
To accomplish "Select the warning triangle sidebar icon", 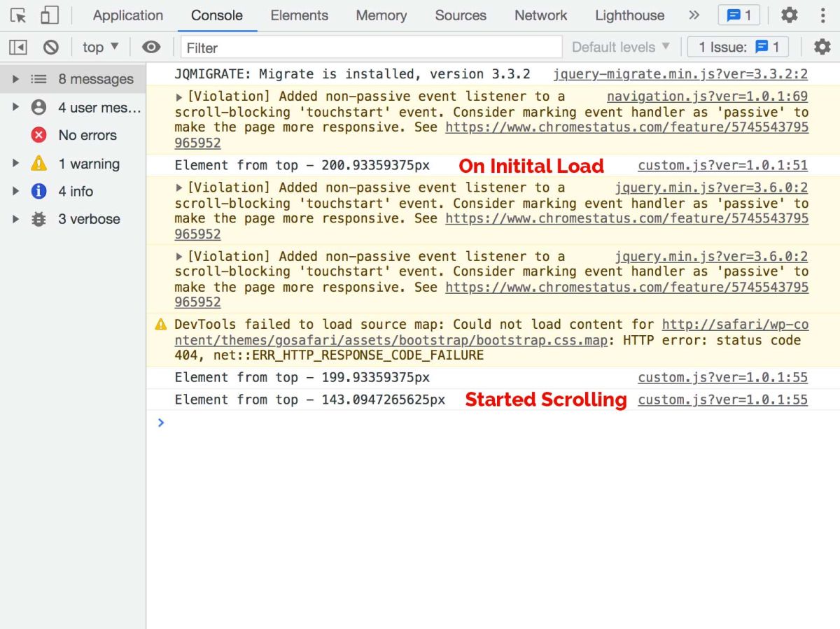I will 39,163.
